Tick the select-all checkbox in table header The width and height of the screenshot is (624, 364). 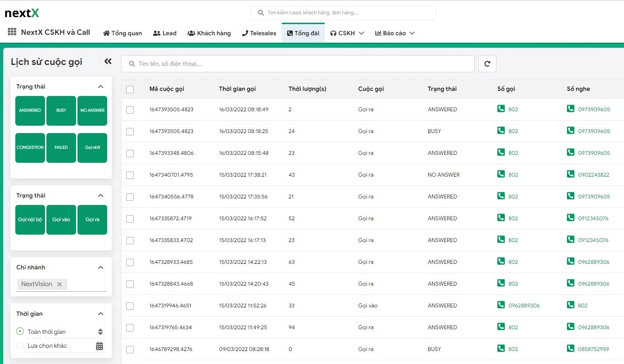pyautogui.click(x=130, y=89)
